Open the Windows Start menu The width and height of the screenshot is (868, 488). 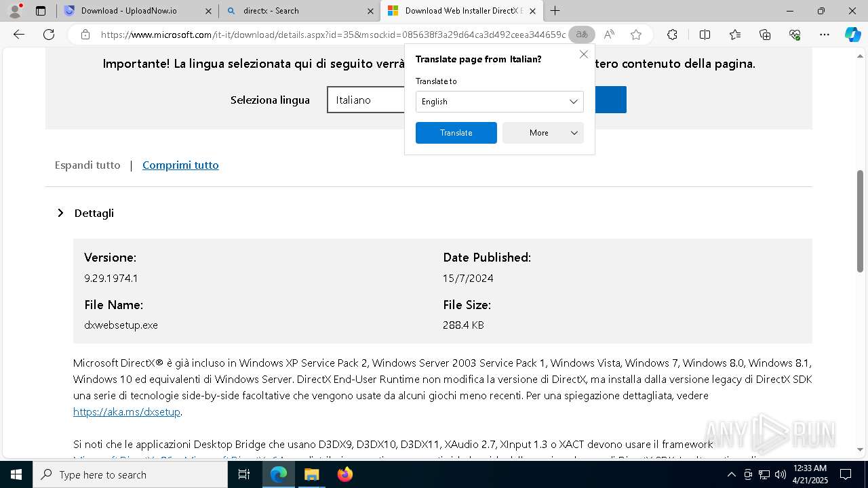16,474
